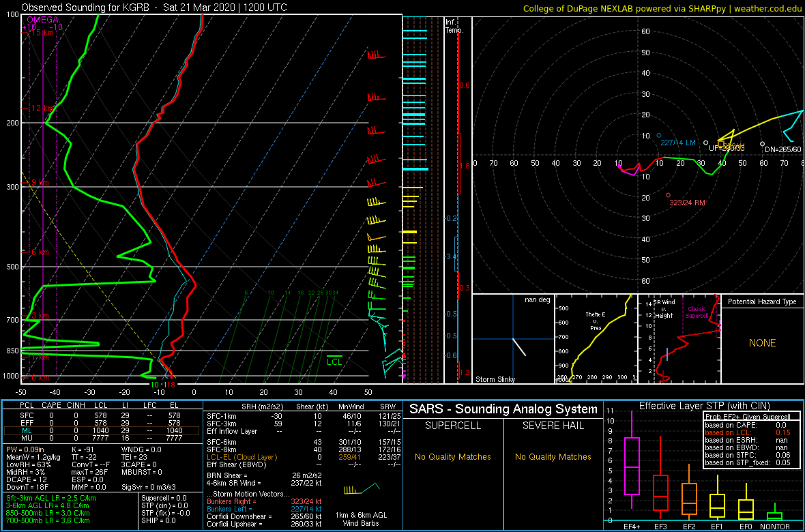Viewport: 805px width, 532px height.
Task: Click the SHIP = 0.0 index
Action: click(x=158, y=520)
